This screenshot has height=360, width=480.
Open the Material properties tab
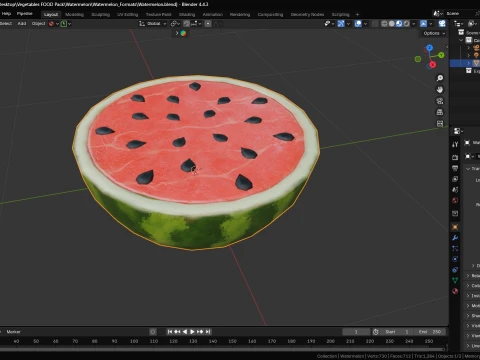point(455,291)
